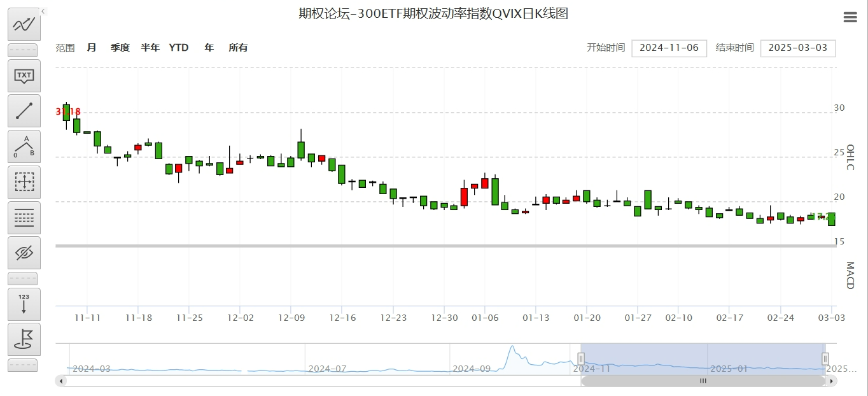This screenshot has width=868, height=396.
Task: Toggle annotation visibility with the crossed-eye icon
Action: pyautogui.click(x=24, y=253)
